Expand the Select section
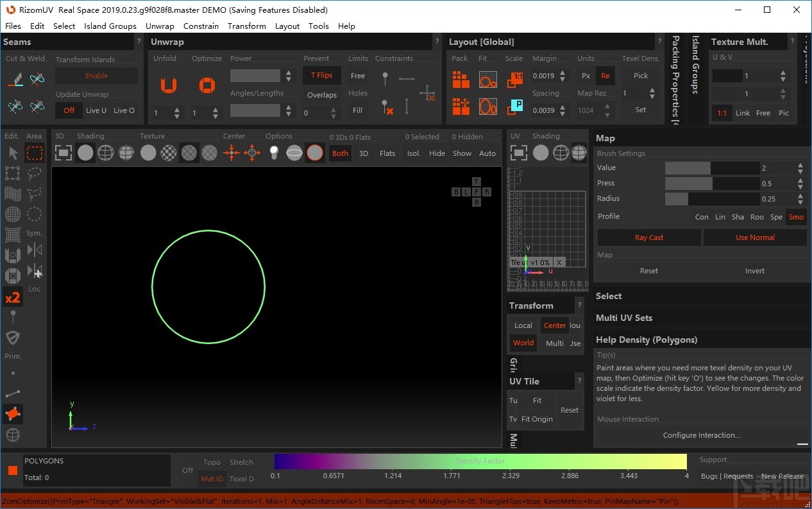The height and width of the screenshot is (509, 812). [x=609, y=296]
